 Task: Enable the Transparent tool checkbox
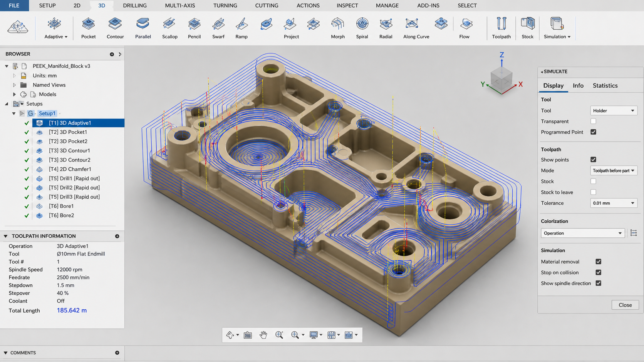click(x=593, y=121)
